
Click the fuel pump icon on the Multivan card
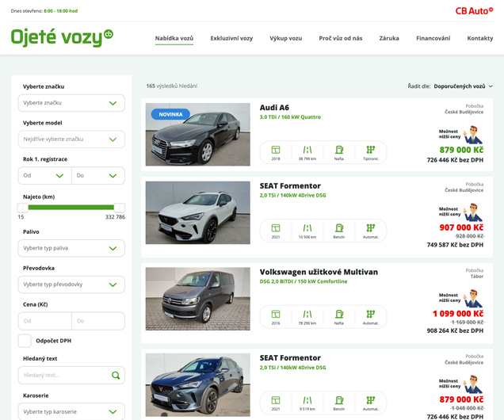click(339, 314)
